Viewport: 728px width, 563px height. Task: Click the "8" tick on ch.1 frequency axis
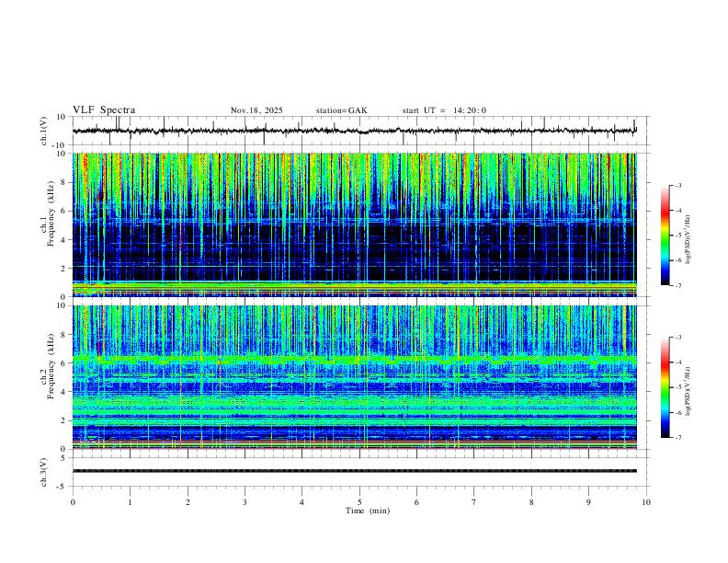[63, 182]
